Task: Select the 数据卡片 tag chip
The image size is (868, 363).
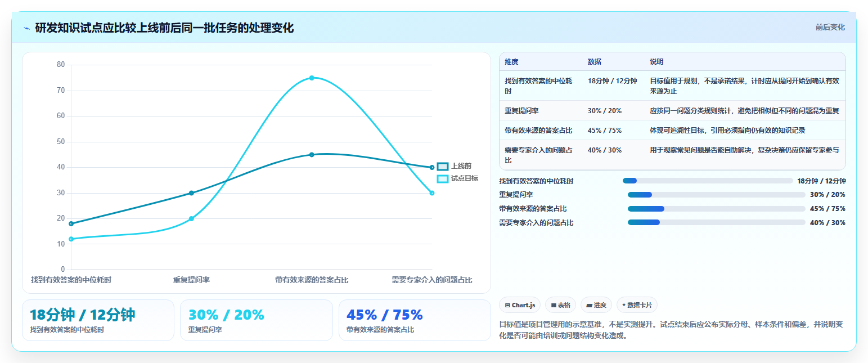Action: click(x=637, y=305)
